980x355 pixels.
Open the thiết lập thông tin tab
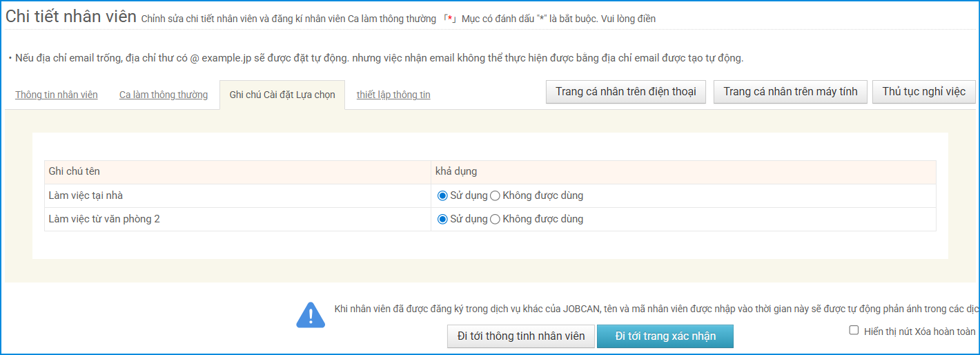(393, 95)
